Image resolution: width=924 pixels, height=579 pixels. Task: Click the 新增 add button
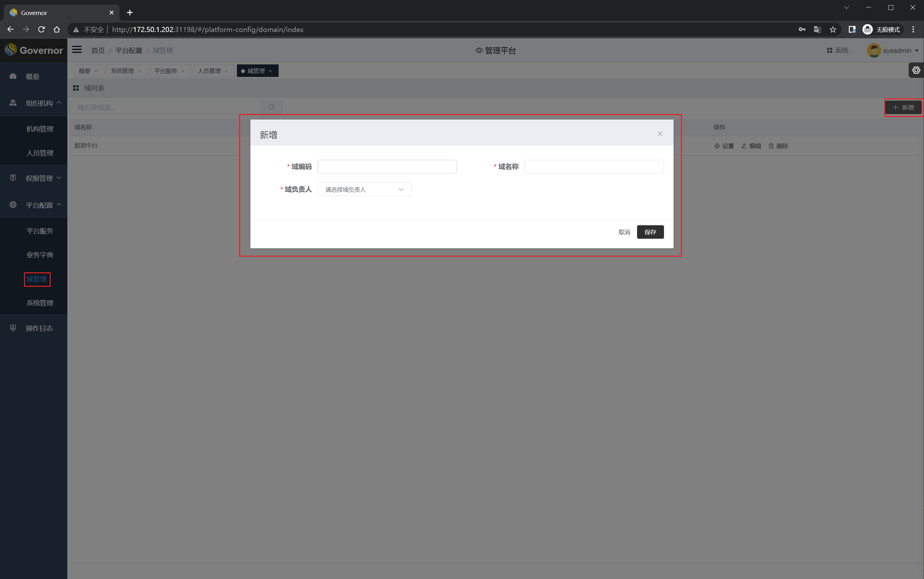903,108
